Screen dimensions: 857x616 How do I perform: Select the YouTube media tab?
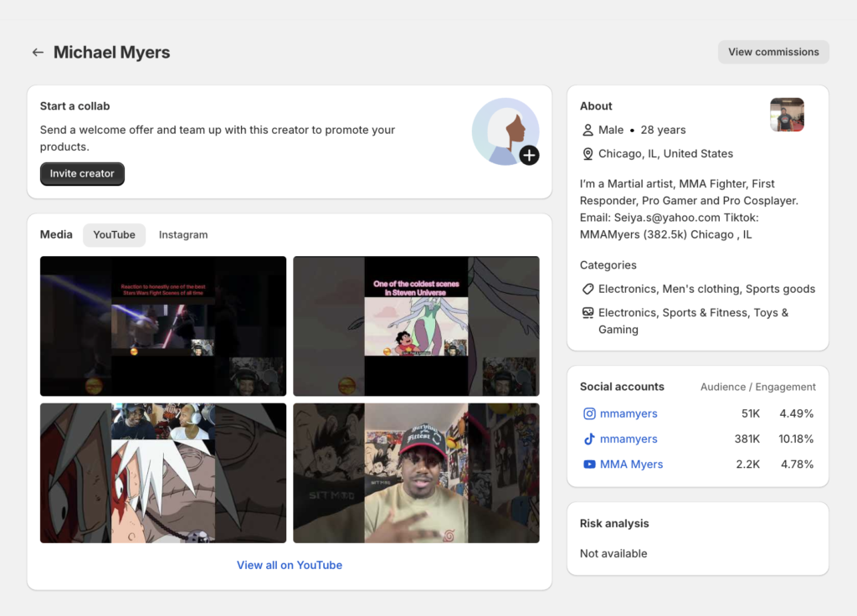(x=114, y=235)
